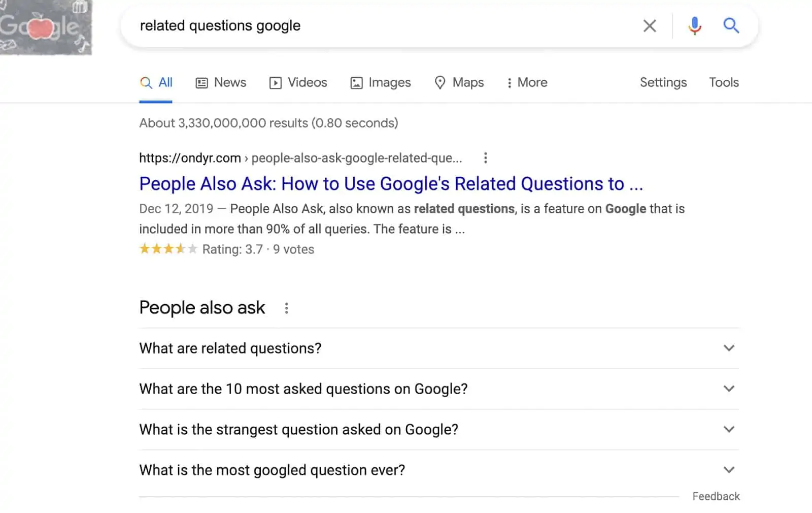
Task: Click into the search field text
Action: pos(220,25)
